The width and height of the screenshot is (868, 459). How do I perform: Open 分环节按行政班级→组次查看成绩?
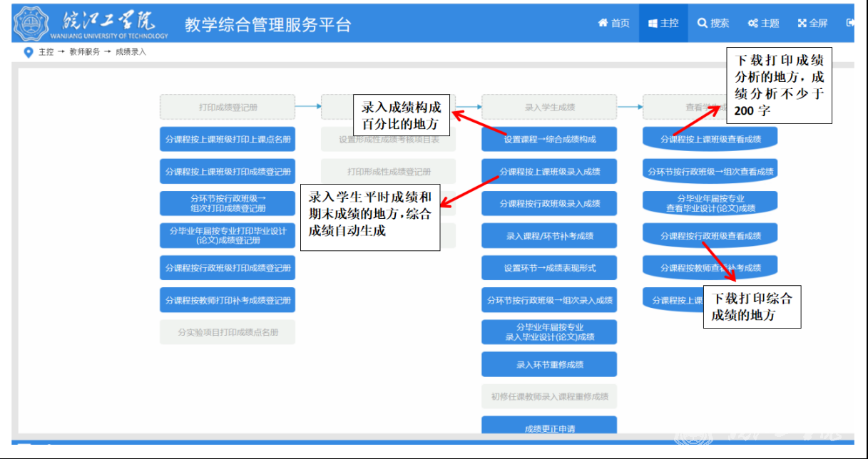point(710,172)
